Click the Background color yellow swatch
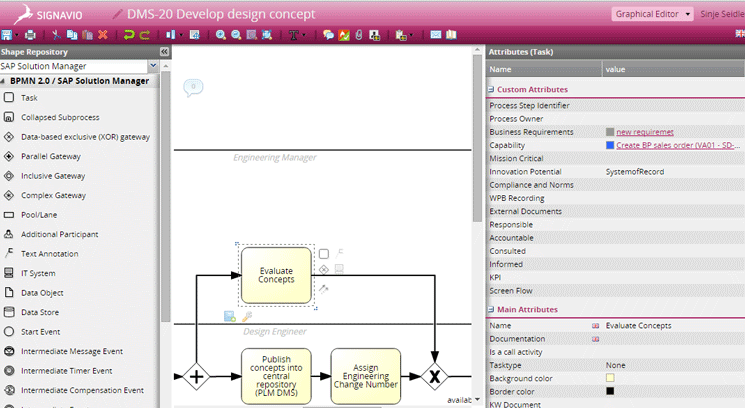 coord(610,378)
